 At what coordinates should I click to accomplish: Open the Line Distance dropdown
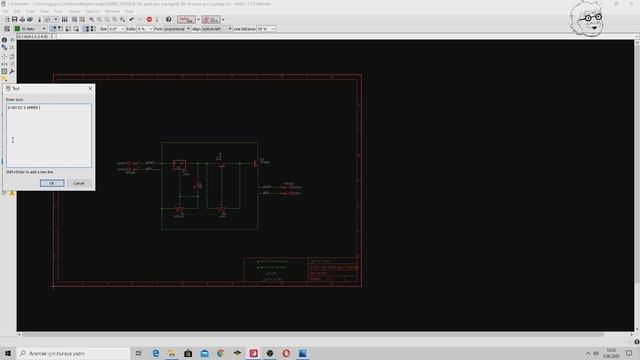[266, 29]
